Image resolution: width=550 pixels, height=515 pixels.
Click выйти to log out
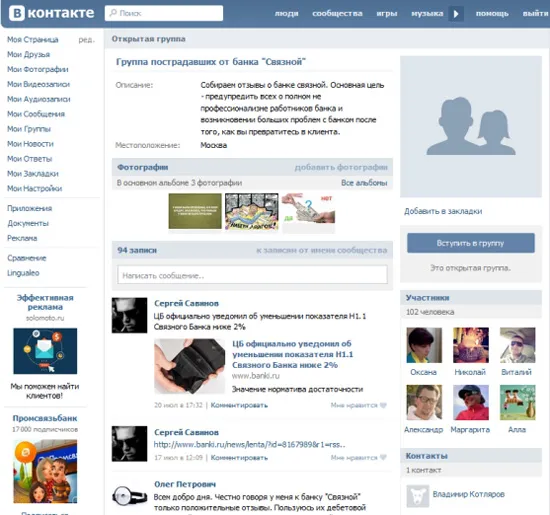(x=536, y=14)
